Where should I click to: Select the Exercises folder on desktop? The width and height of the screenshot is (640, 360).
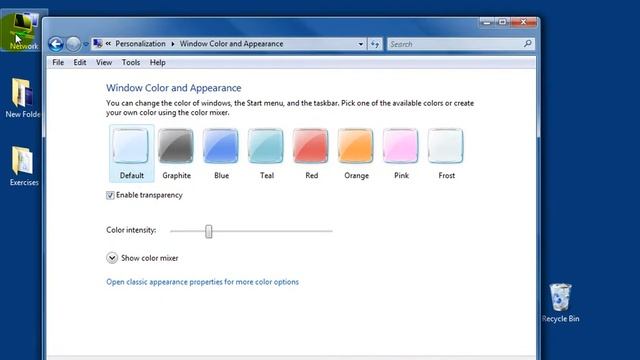click(23, 166)
